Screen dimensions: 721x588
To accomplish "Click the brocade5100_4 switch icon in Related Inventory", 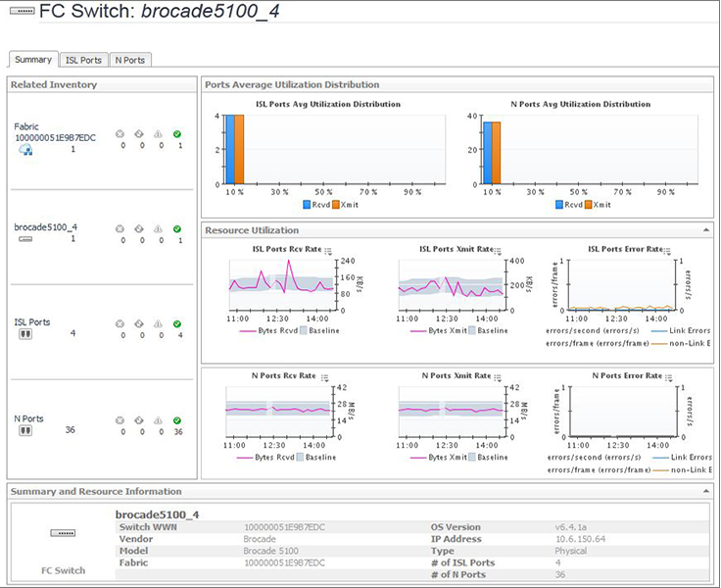I will pyautogui.click(x=25, y=239).
